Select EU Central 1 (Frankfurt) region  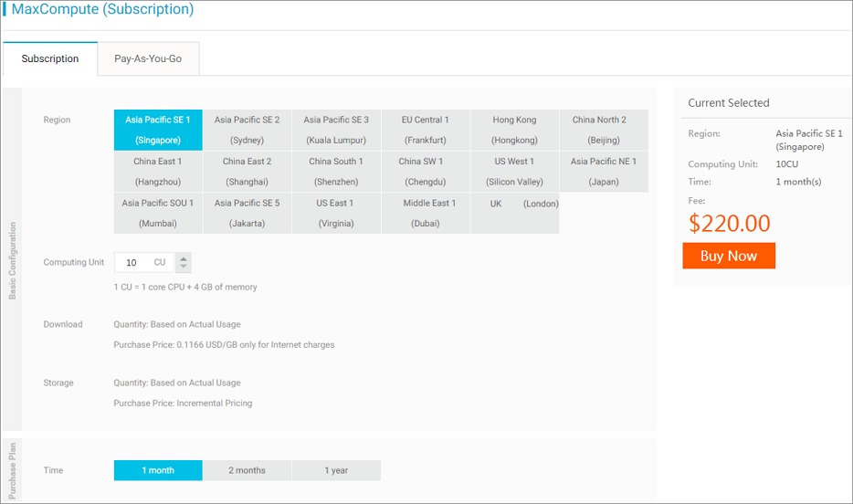point(426,130)
